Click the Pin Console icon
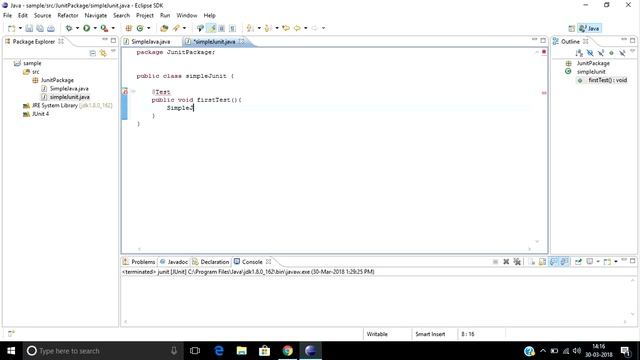Viewport: 640px width, 360px height. point(578,262)
